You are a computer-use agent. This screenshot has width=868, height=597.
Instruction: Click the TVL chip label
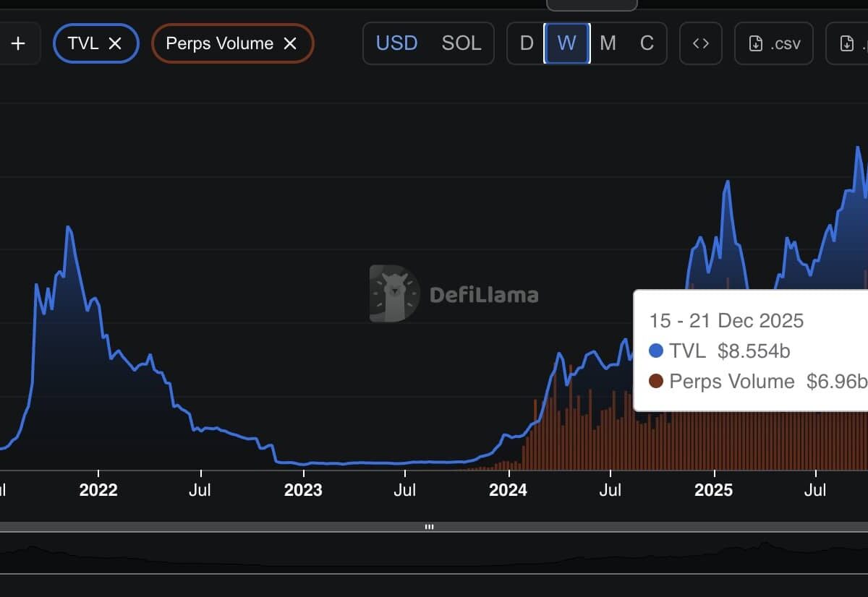point(82,43)
